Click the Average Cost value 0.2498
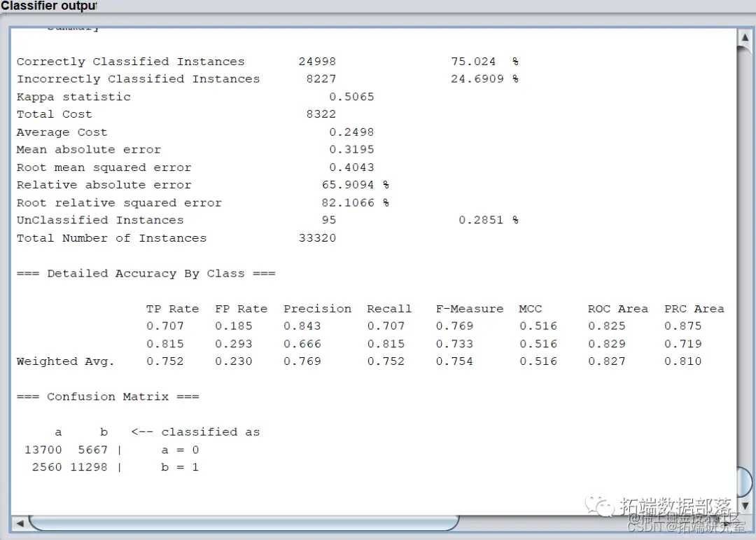756x540 pixels. pos(351,132)
